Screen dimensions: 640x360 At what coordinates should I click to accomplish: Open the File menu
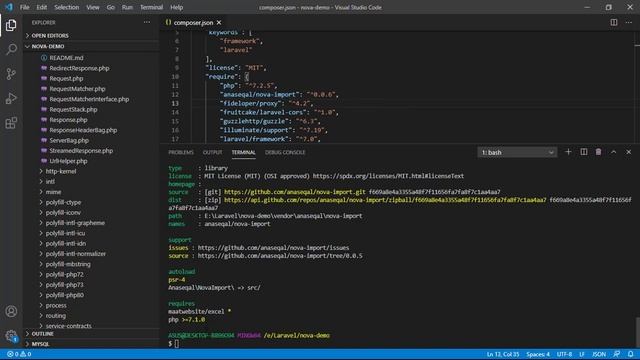pos(24,7)
